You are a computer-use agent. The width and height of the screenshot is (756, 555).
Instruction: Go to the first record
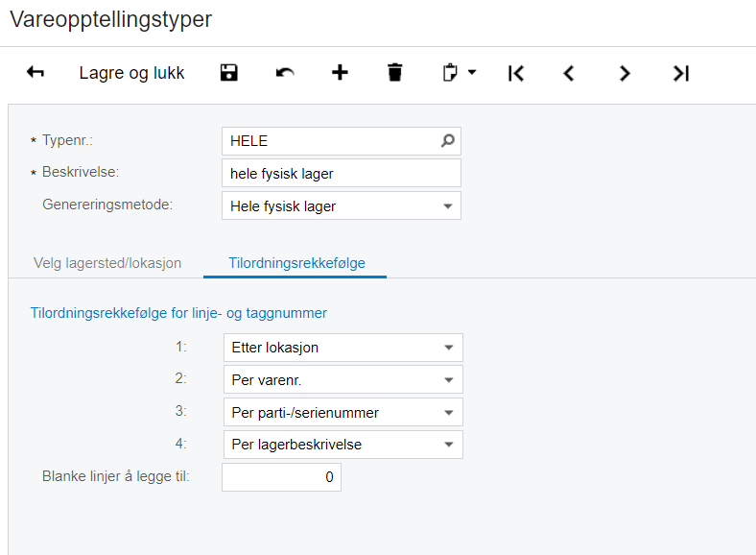516,73
